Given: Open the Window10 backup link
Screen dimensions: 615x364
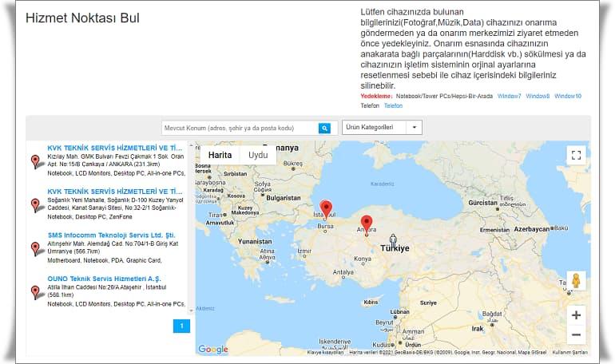Looking at the screenshot, I should [568, 96].
